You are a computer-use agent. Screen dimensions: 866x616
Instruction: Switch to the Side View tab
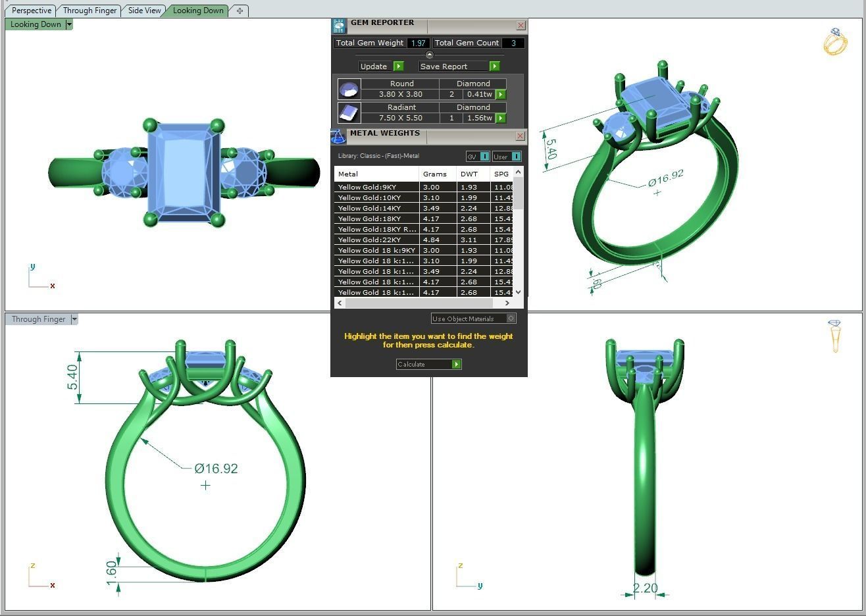click(144, 11)
